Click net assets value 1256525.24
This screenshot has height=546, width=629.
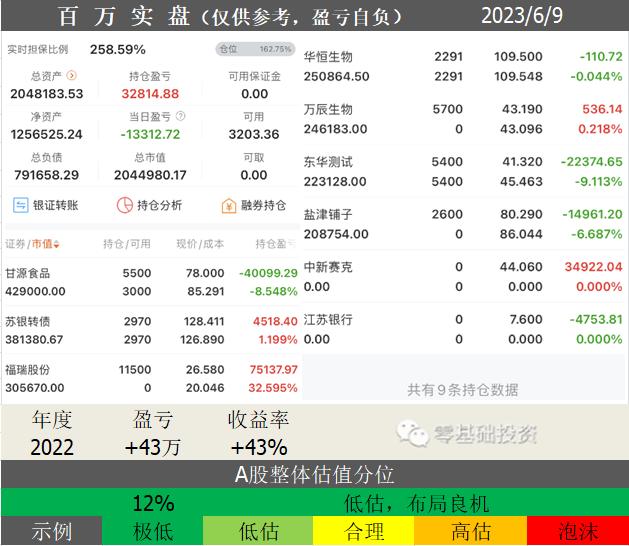click(47, 134)
